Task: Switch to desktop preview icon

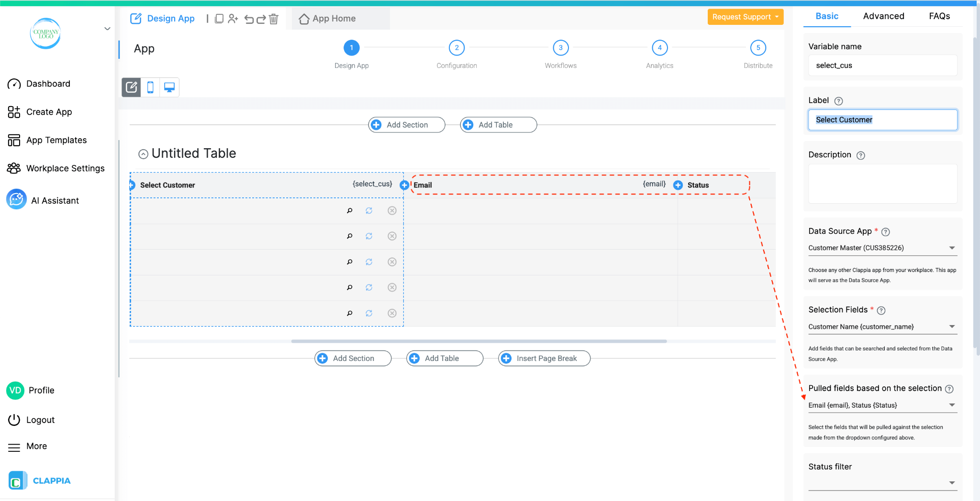Action: coord(169,87)
